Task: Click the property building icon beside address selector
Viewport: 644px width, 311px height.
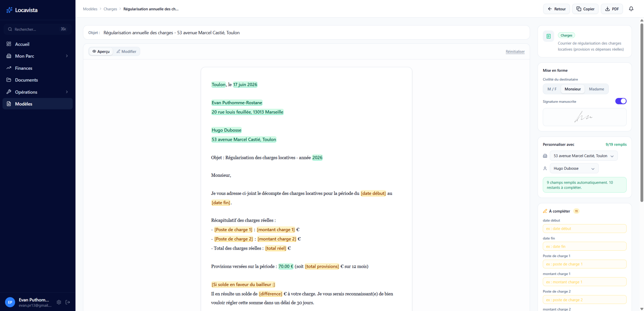Action: coord(545,156)
